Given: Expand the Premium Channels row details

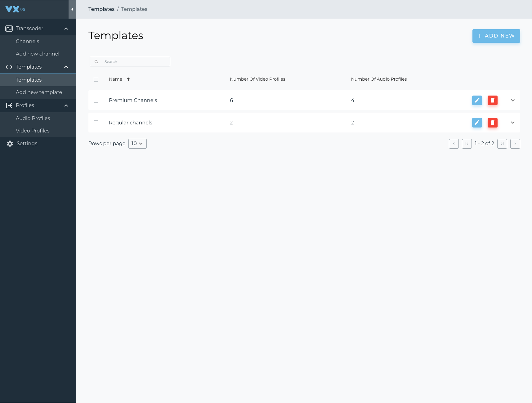Looking at the screenshot, I should pos(513,101).
